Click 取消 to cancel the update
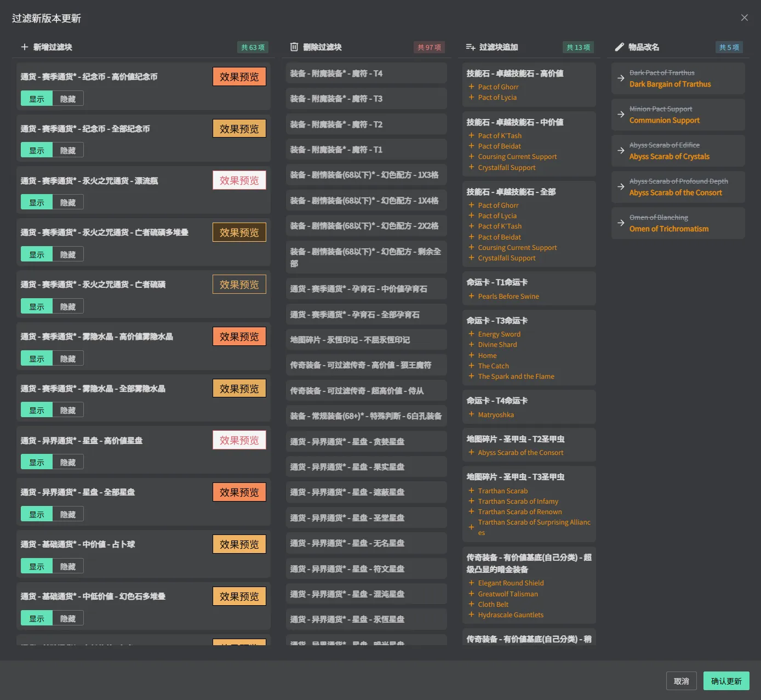The height and width of the screenshot is (700, 761). (682, 681)
